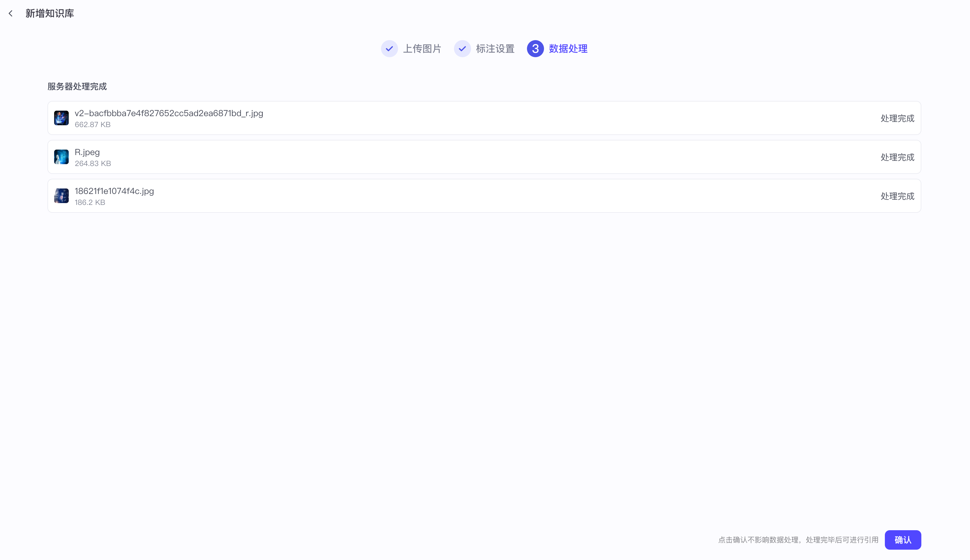Click the 662.87 KB file size text

(x=93, y=125)
